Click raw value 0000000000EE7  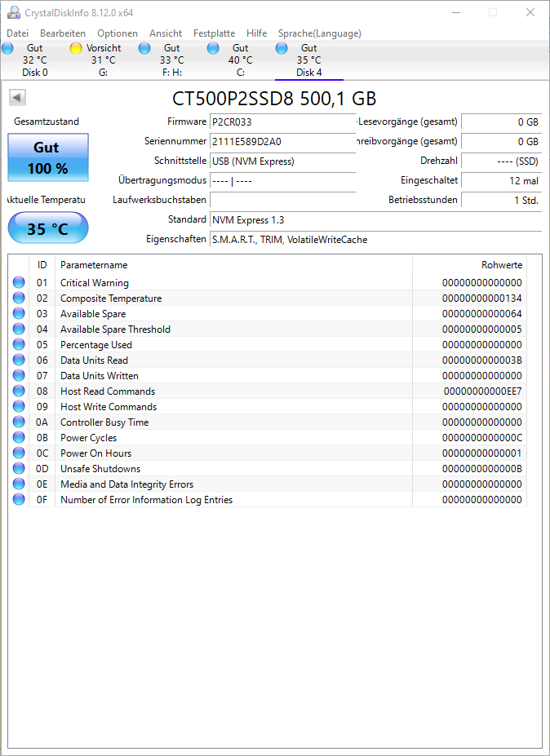click(482, 391)
